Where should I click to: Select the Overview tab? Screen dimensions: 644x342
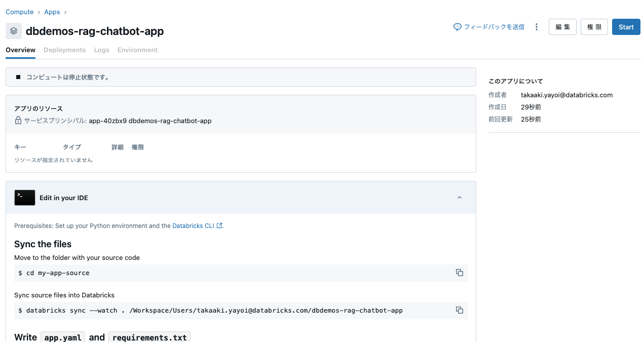click(20, 50)
